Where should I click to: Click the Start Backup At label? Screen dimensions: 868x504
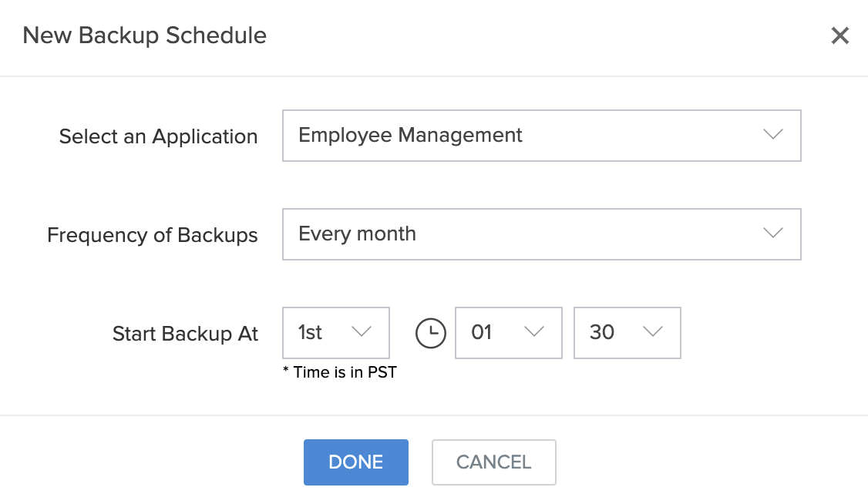coord(185,334)
